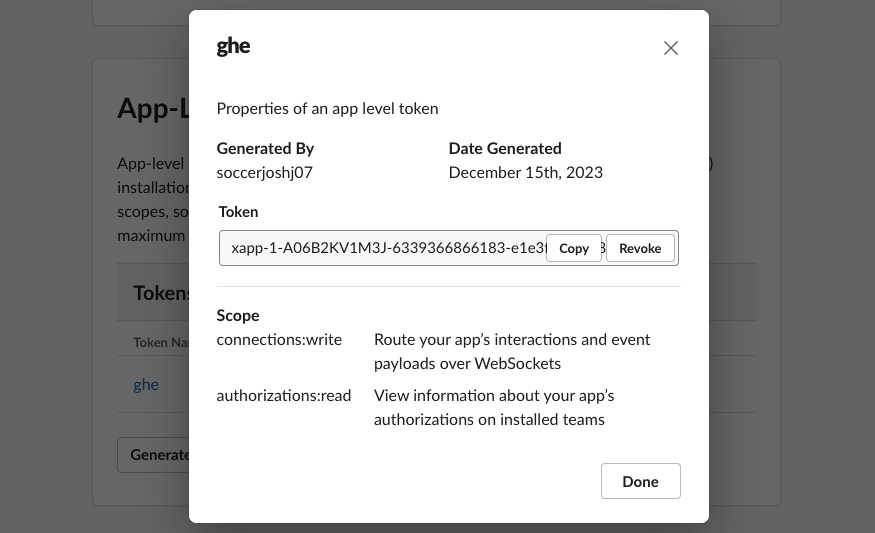Click the partially hidden Generate button
875x533 pixels.
click(x=154, y=454)
